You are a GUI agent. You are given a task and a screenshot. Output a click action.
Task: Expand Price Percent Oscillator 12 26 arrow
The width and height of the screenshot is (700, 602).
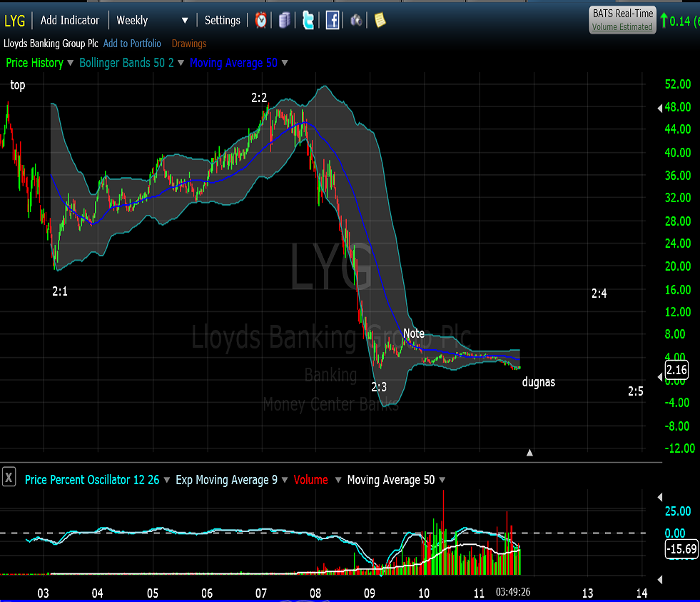pos(166,480)
